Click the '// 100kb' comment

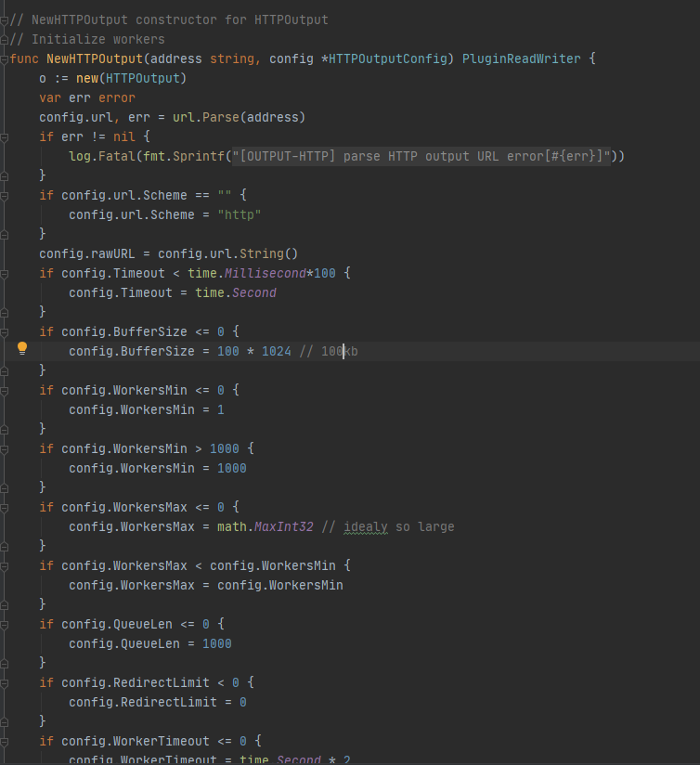(x=329, y=352)
